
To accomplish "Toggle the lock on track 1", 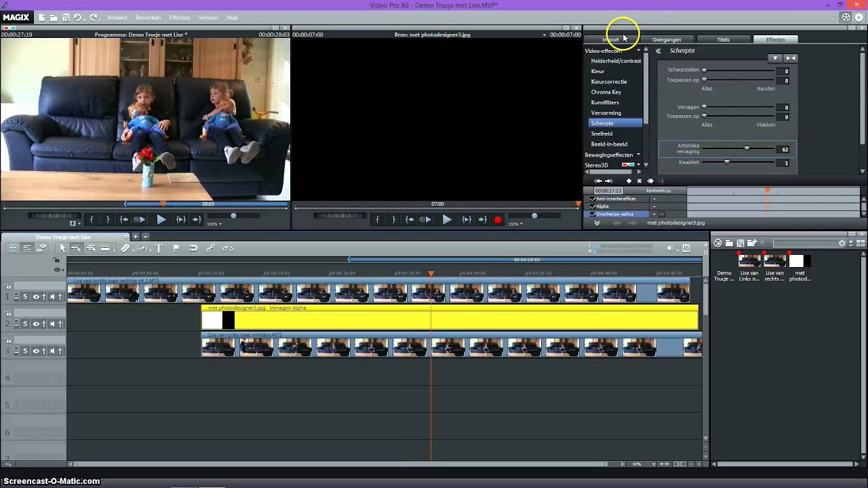I will pyautogui.click(x=8, y=287).
